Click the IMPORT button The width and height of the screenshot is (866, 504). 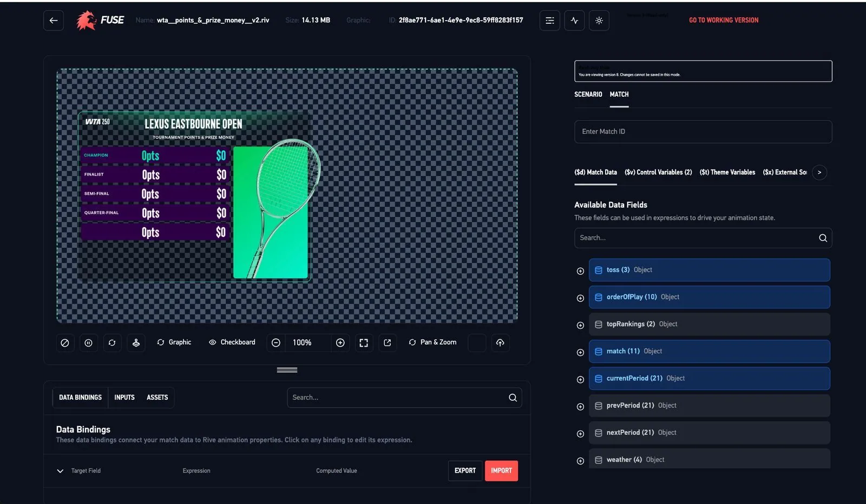(501, 471)
